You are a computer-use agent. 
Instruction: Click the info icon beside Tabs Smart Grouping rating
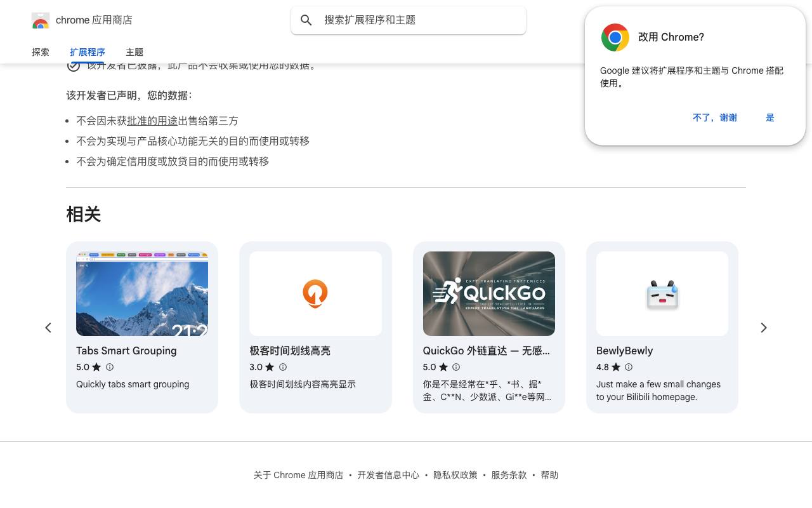pos(110,367)
